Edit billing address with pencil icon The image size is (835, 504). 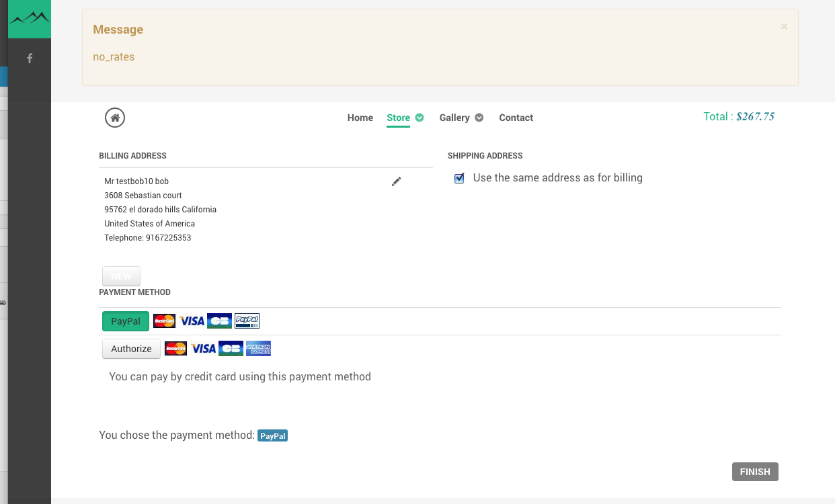(396, 181)
